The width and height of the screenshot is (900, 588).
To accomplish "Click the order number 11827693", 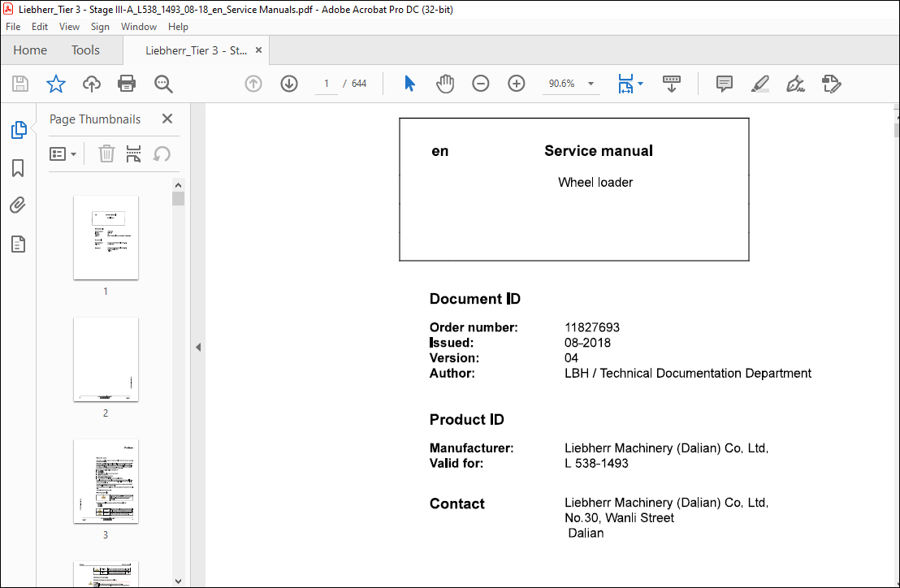I will (592, 327).
